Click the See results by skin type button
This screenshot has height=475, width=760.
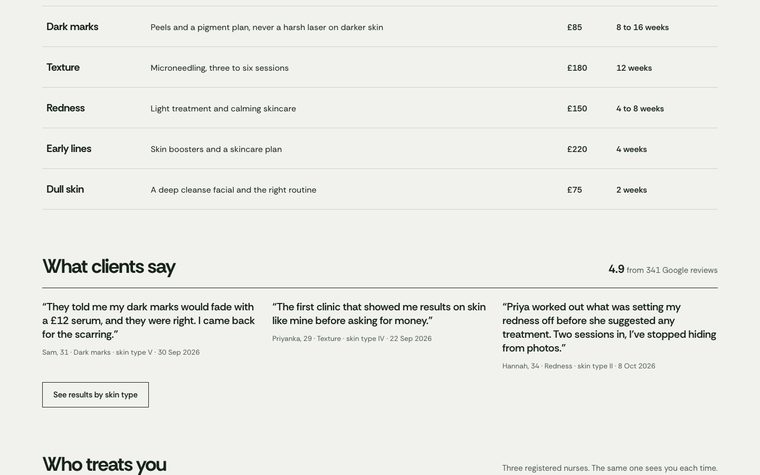95,395
